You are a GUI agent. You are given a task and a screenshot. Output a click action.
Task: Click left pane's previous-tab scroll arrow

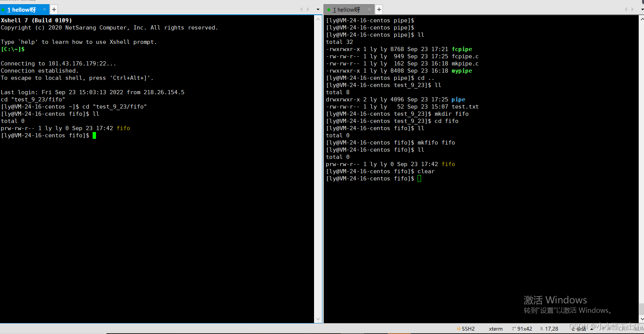(x=301, y=9)
